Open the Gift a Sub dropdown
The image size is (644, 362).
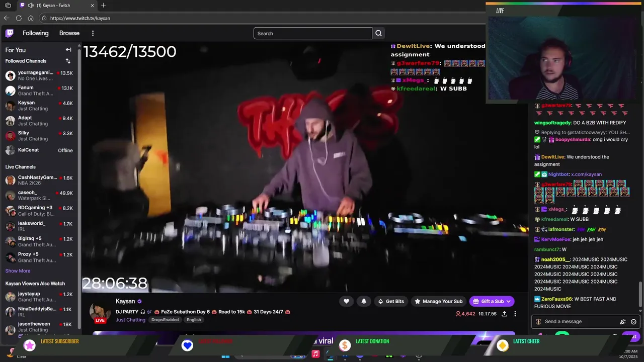pyautogui.click(x=492, y=301)
